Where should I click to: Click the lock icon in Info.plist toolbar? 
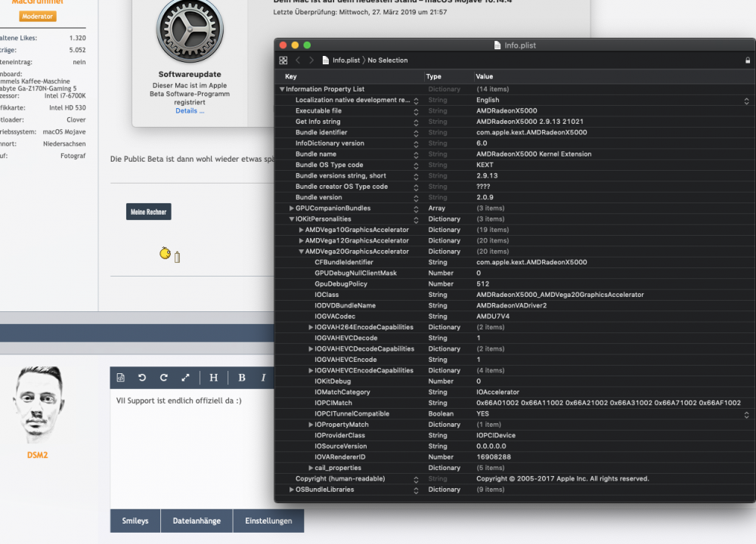pos(748,60)
